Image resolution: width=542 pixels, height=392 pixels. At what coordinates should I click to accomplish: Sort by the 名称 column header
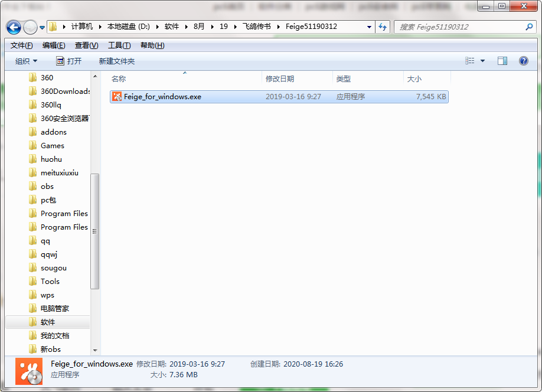(185, 79)
